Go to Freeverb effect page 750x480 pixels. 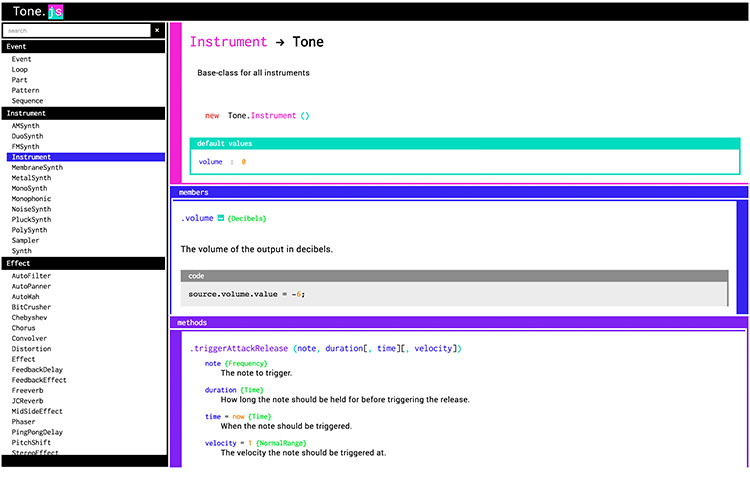(27, 391)
